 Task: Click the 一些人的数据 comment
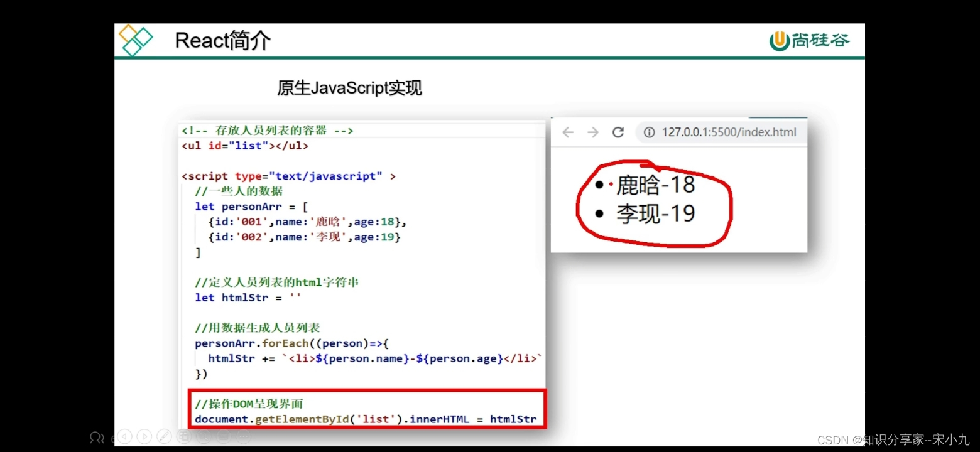coord(239,191)
